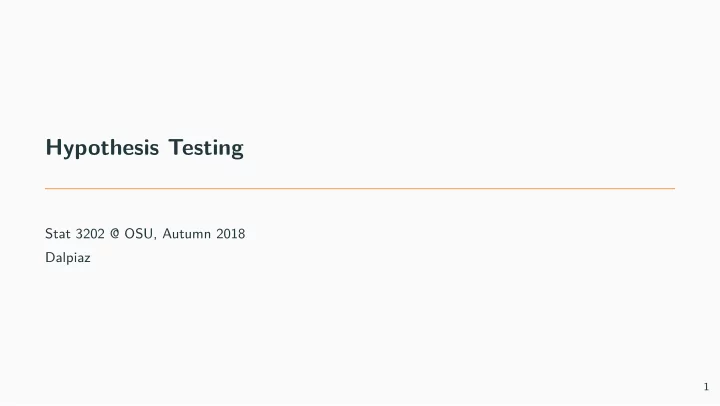Viewport: 720px width, 406px height.
Task: Click the author name "Dalpiaz"
Action: click(x=68, y=258)
